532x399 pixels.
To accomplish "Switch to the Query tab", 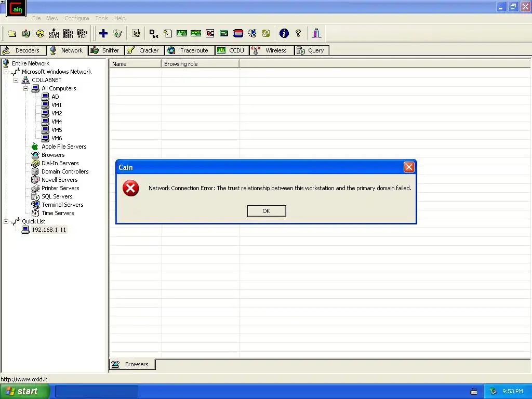I will (312, 50).
